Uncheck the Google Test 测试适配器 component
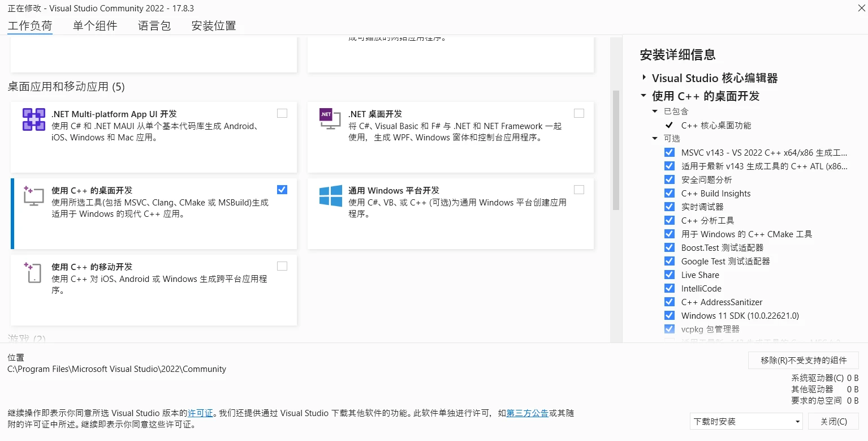Viewport: 868px width, 441px height. [670, 261]
